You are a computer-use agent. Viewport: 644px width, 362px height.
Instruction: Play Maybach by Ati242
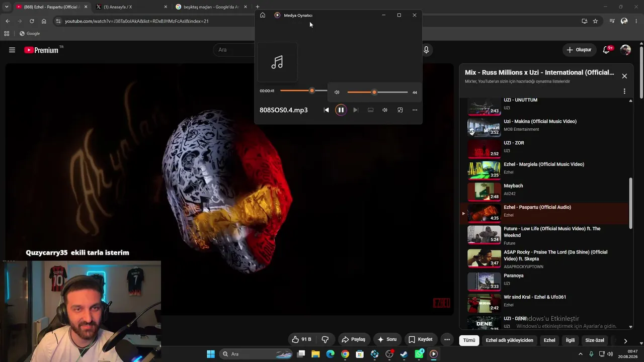point(545,192)
